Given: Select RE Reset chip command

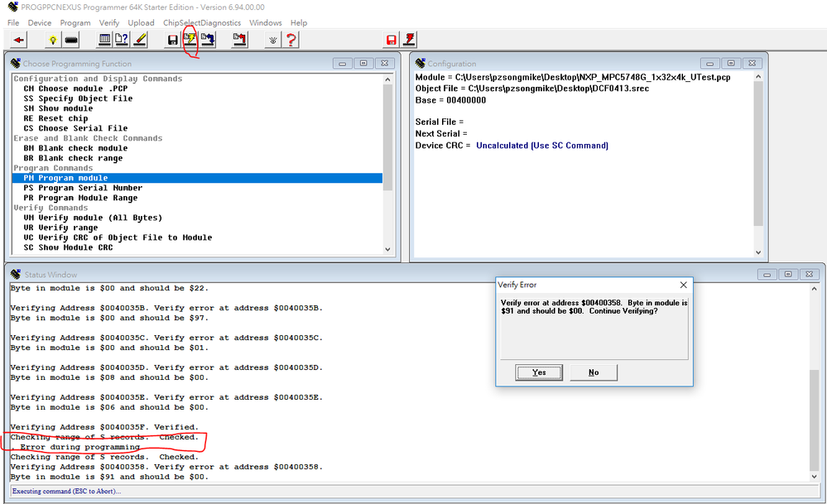Looking at the screenshot, I should (56, 118).
